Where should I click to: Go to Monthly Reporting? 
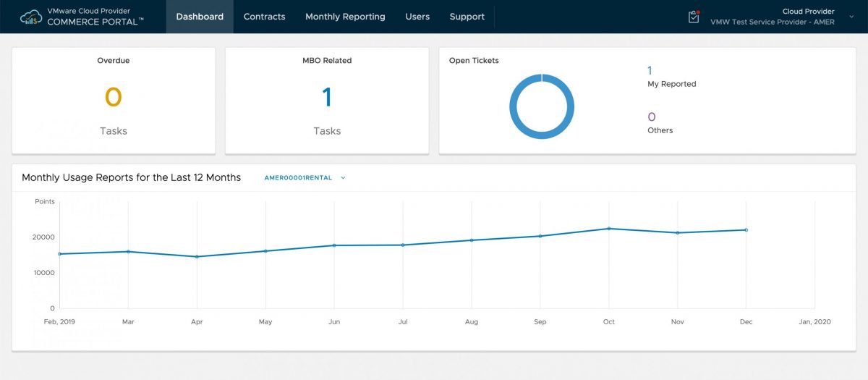coord(345,17)
